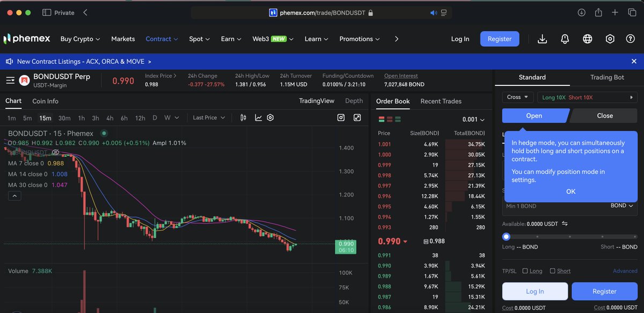
Task: Open the market list hamburger menu
Action: pos(10,81)
